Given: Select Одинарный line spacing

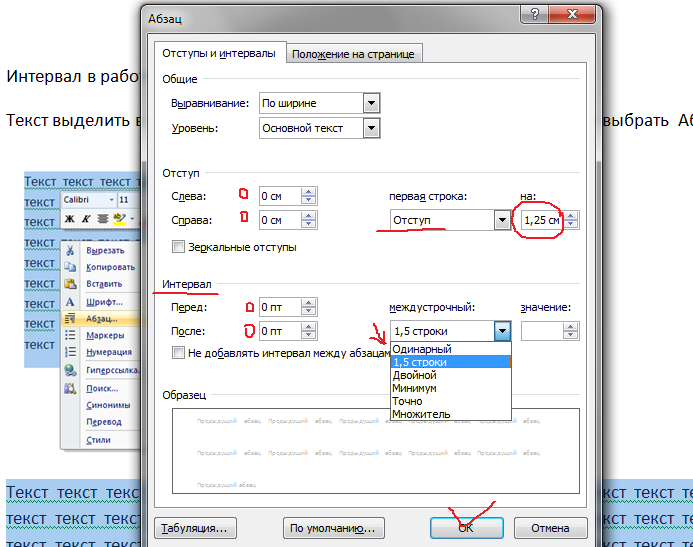Looking at the screenshot, I should pyautogui.click(x=451, y=349).
